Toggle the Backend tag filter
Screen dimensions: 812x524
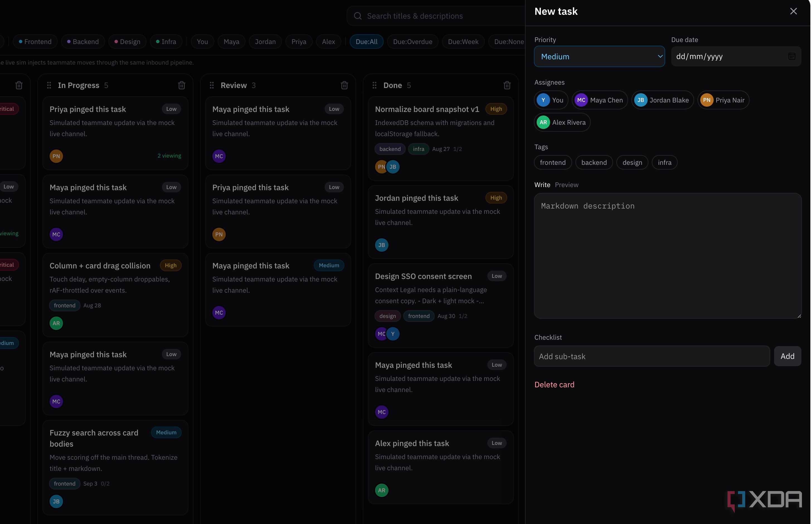point(83,41)
